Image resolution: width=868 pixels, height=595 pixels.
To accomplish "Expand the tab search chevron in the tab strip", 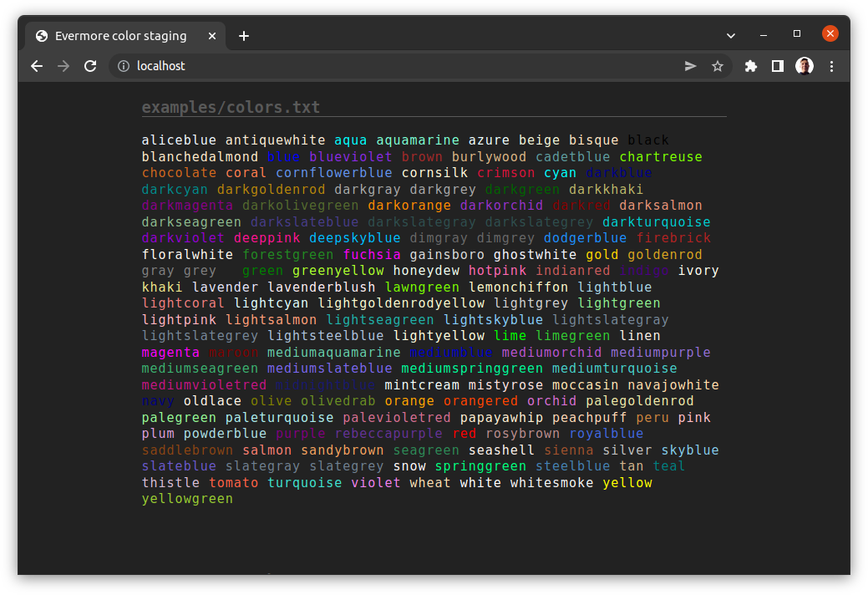I will coord(731,35).
